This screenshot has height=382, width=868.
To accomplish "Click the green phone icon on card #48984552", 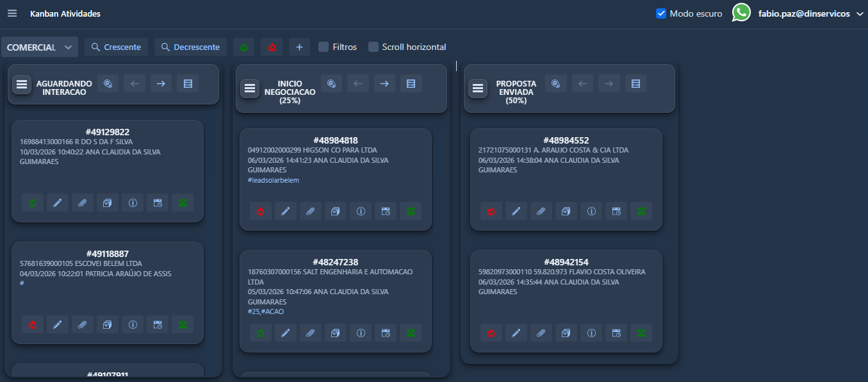I will pos(641,211).
